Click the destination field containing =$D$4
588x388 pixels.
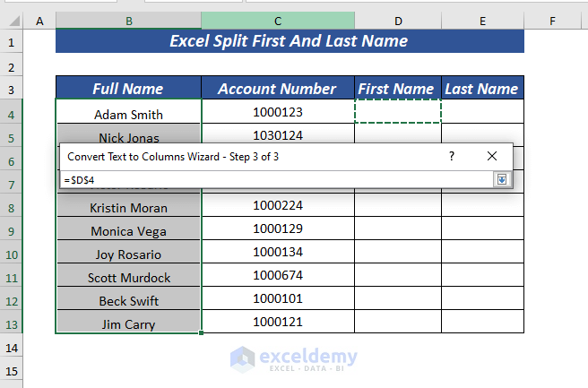pyautogui.click(x=269, y=180)
